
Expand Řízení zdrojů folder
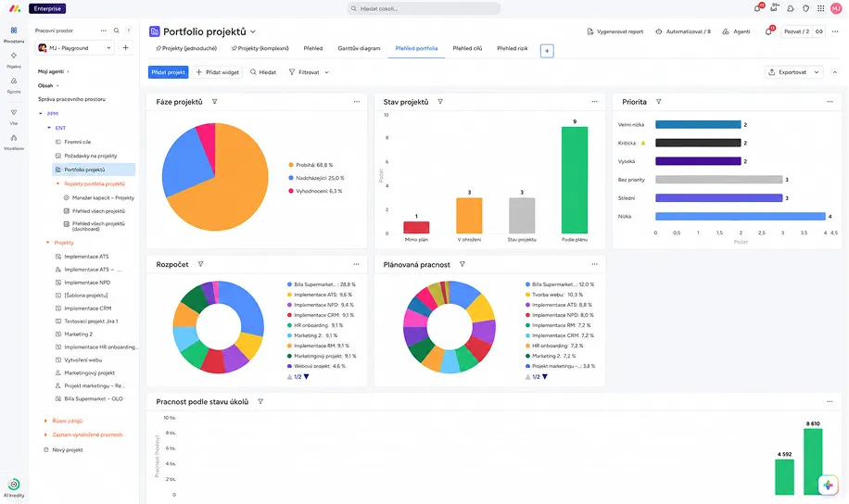click(45, 421)
